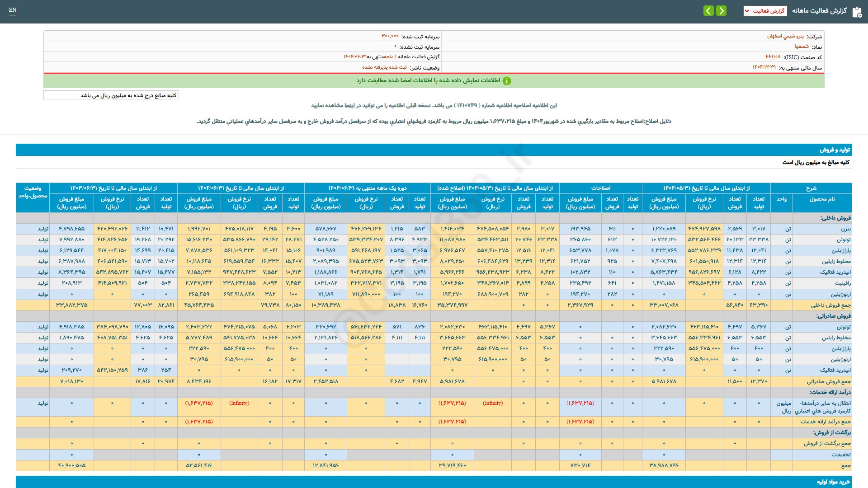Click the monthly activity report clipboard icon
This screenshot has width=868, height=488.
[857, 12]
